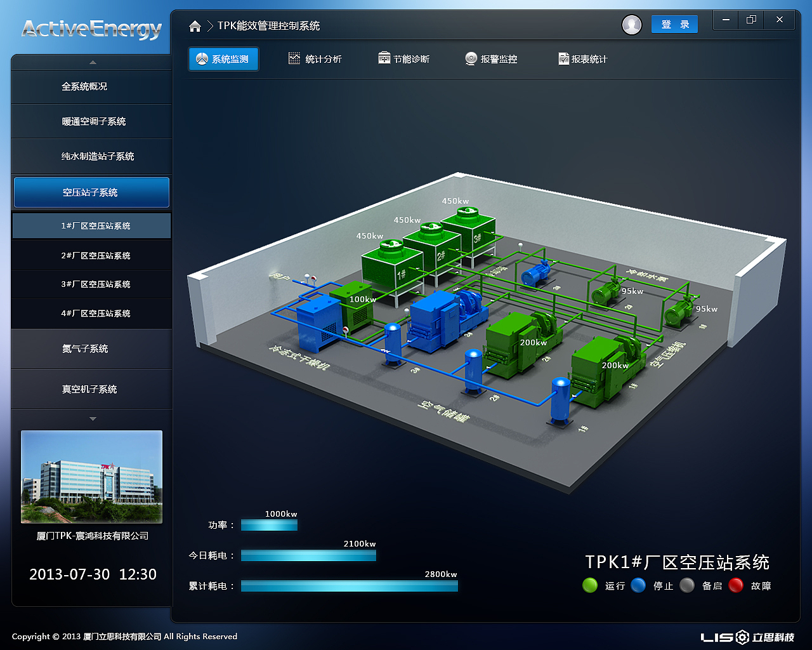
Task: Click the 厦门TPK-宸鸿科技有限公司 caption
Action: pyautogui.click(x=93, y=536)
